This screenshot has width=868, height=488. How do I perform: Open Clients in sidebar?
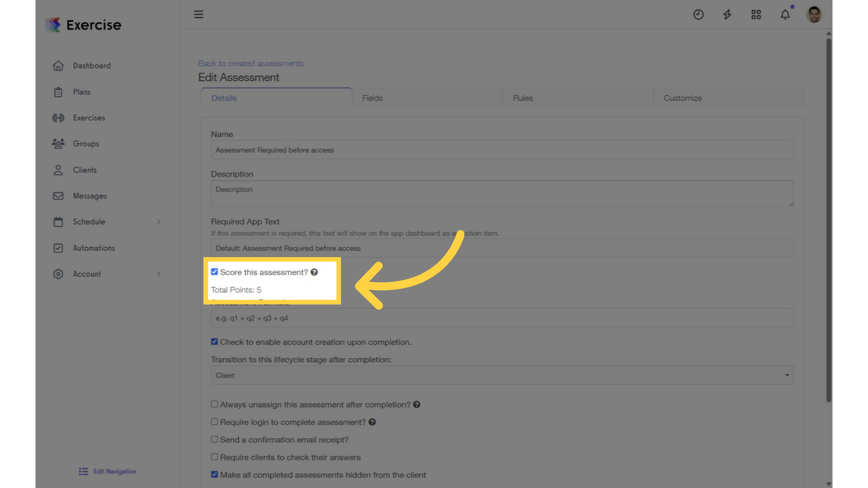[x=85, y=170]
